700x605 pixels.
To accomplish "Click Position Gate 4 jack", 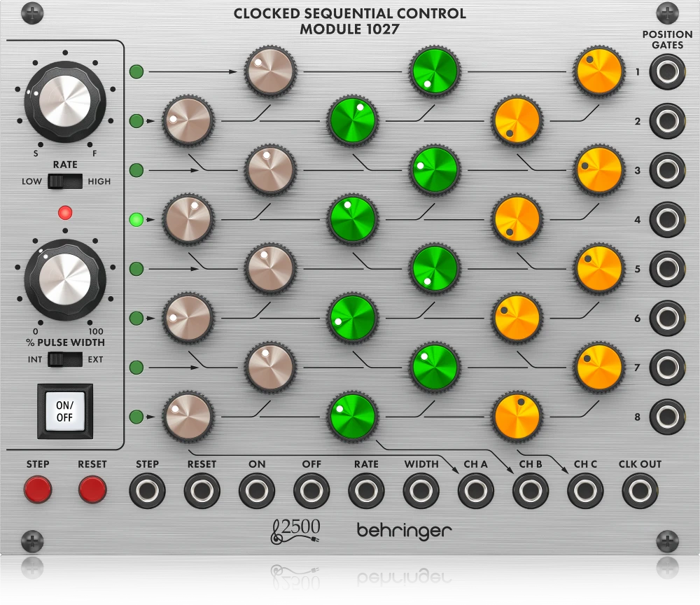I will coord(667,220).
